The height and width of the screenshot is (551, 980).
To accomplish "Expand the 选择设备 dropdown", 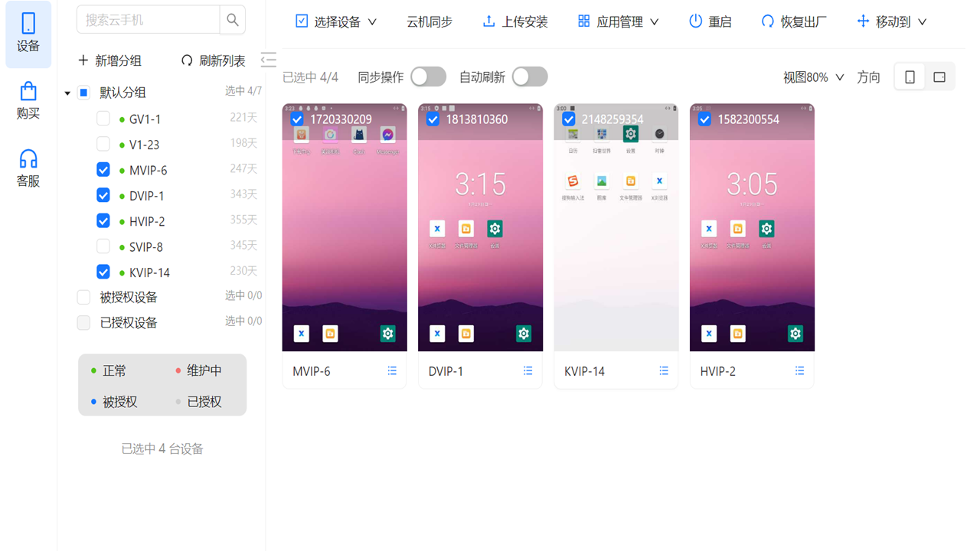I will 336,21.
